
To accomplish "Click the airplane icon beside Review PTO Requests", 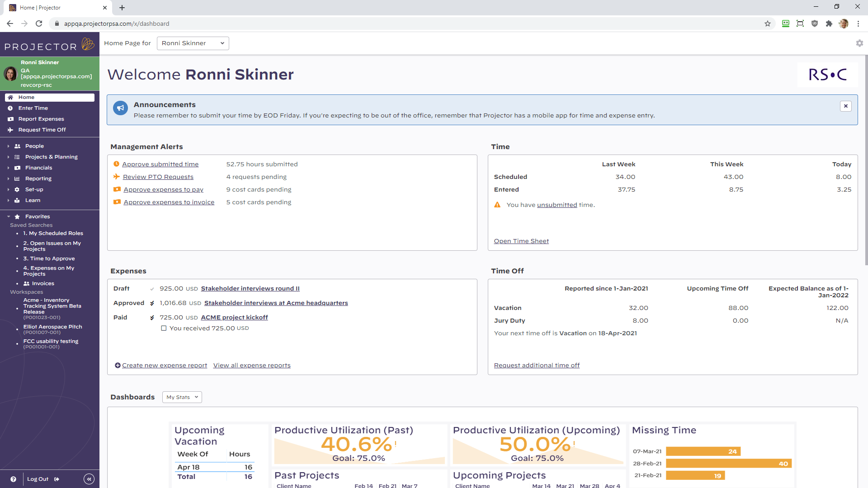I will (x=117, y=176).
